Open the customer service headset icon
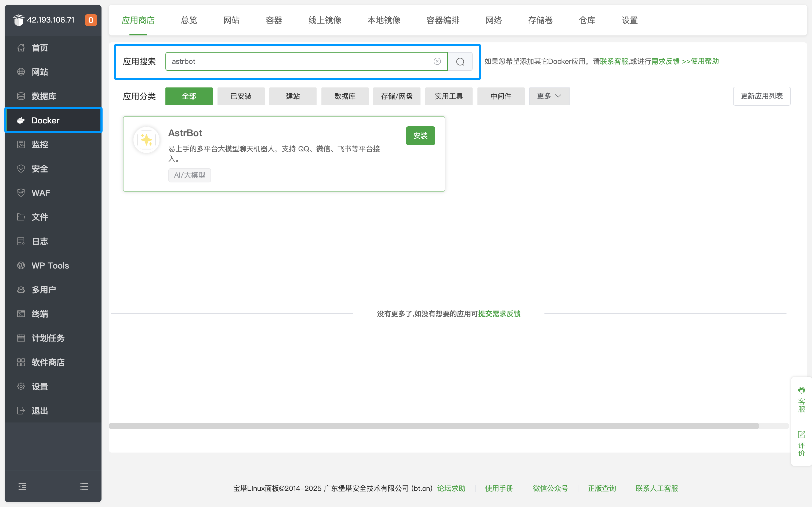The image size is (812, 507). pyautogui.click(x=801, y=390)
